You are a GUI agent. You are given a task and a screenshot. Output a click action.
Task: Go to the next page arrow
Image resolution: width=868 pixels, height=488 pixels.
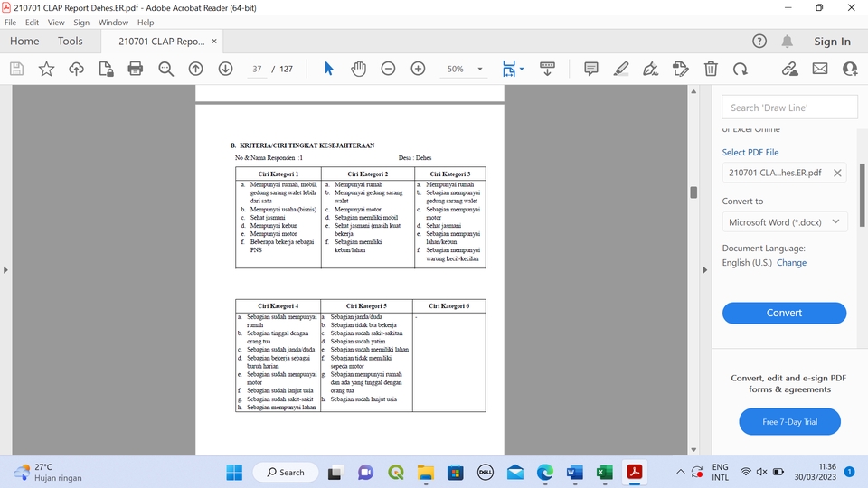[225, 69]
